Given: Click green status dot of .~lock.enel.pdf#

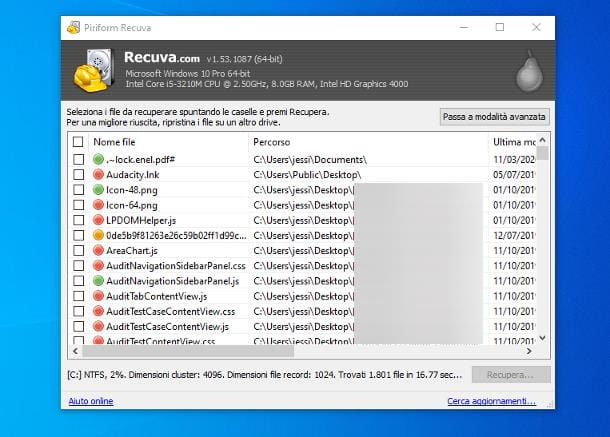Looking at the screenshot, I should 98,159.
